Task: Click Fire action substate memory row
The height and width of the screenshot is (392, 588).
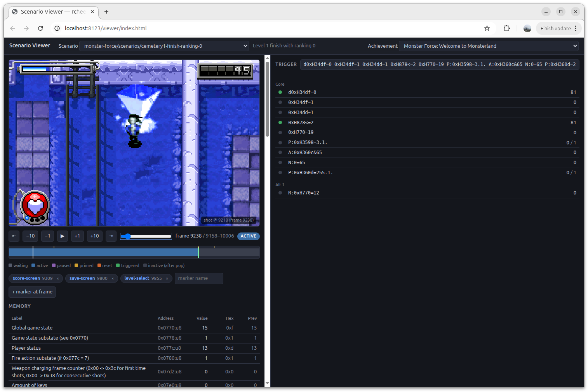Action: [134, 358]
